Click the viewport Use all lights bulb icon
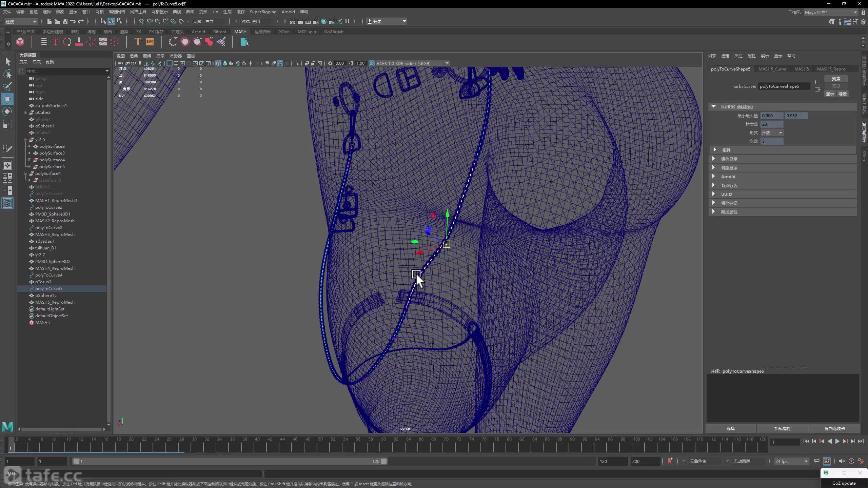The image size is (868, 488). [251, 63]
